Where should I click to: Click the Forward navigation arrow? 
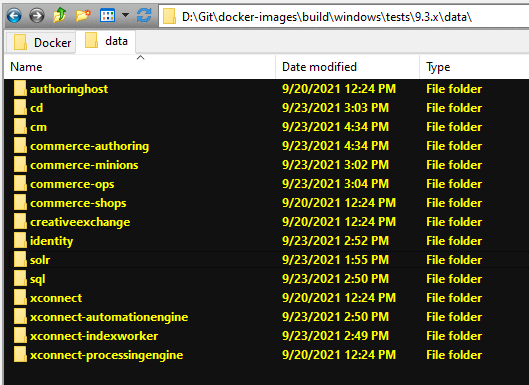[36, 16]
